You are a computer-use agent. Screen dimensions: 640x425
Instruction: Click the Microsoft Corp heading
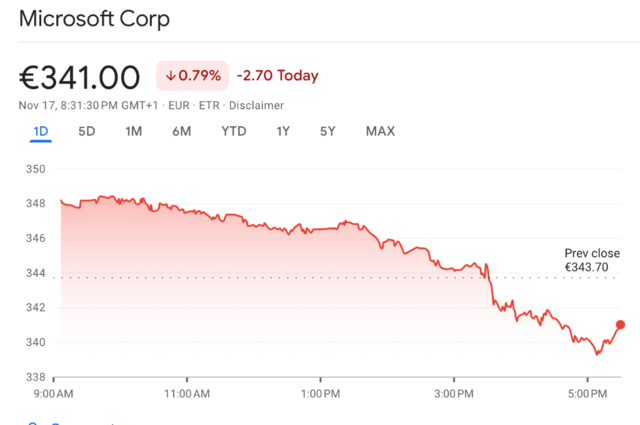94,19
